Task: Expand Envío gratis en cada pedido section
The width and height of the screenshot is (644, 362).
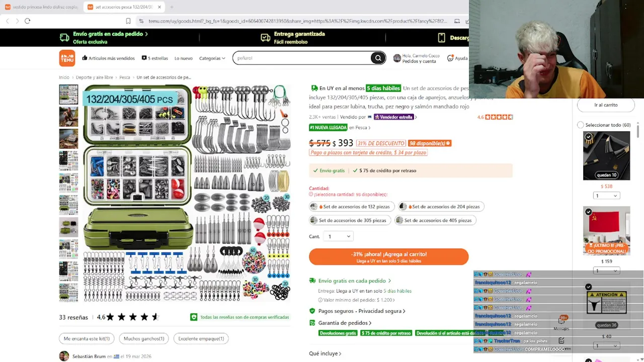Action: [x=350, y=281]
